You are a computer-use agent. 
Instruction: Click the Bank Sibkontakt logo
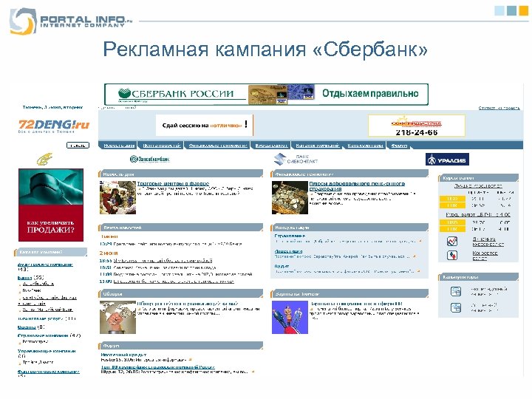[x=296, y=159]
